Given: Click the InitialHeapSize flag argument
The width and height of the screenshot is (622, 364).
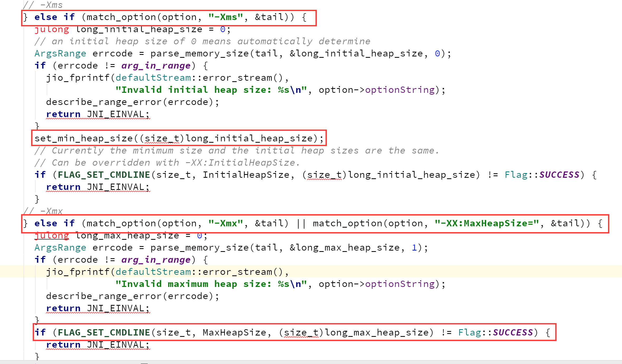Looking at the screenshot, I should [246, 175].
